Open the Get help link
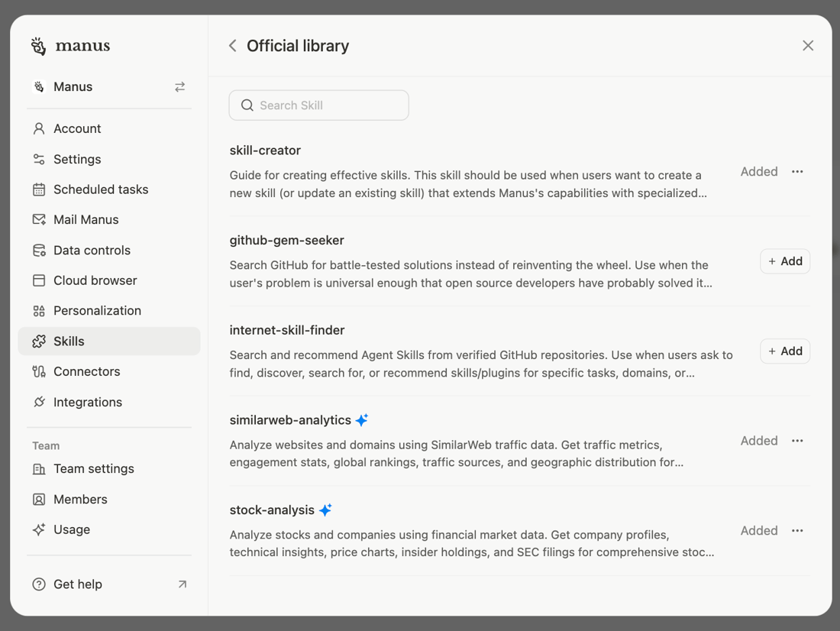This screenshot has height=631, width=840. (x=109, y=584)
